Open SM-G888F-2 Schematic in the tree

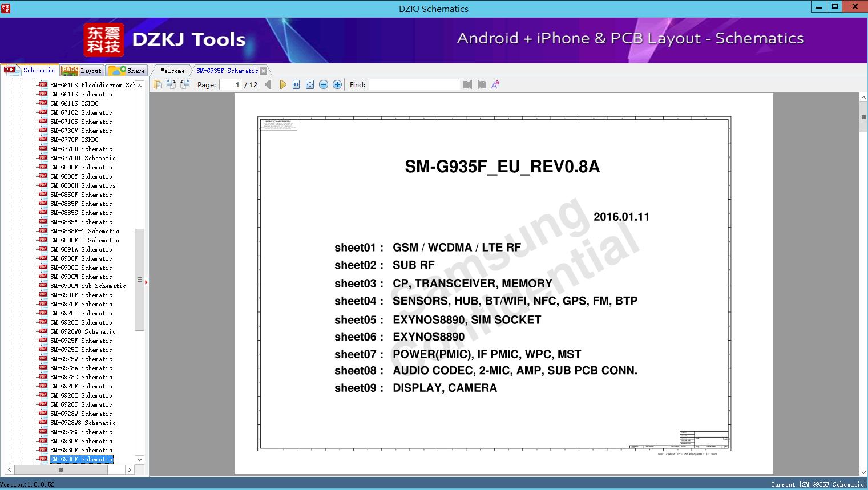84,240
